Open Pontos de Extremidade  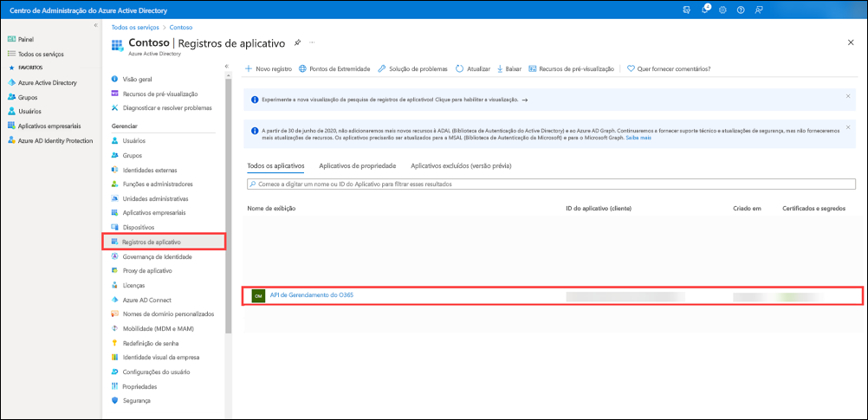(x=334, y=68)
